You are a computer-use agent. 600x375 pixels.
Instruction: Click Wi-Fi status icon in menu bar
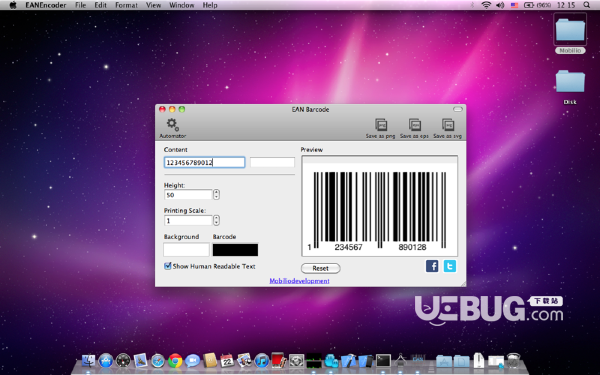tap(486, 5)
